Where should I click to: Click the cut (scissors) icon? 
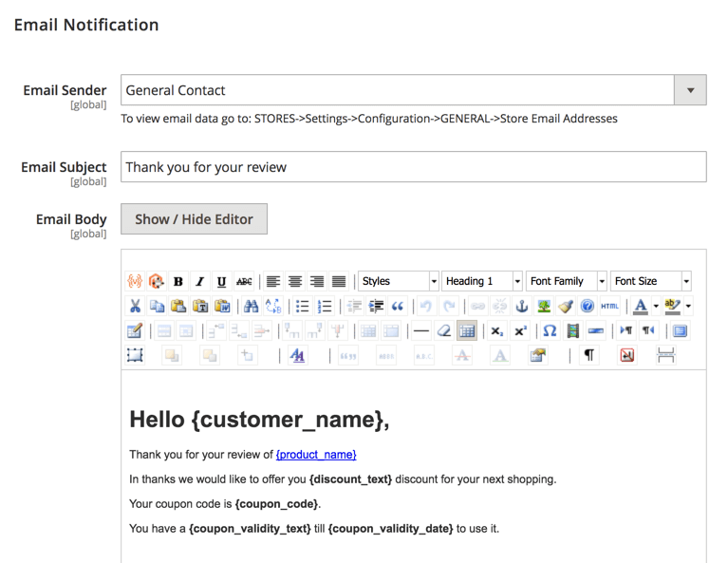point(135,307)
